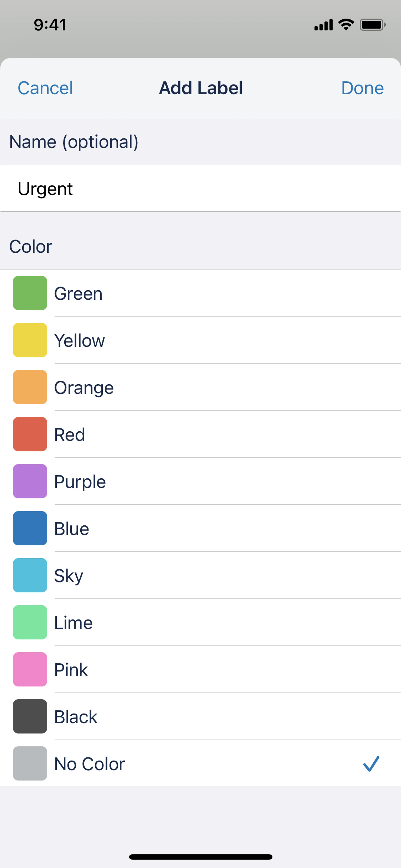The height and width of the screenshot is (868, 401).
Task: Pick the red color swatch
Action: [x=30, y=434]
